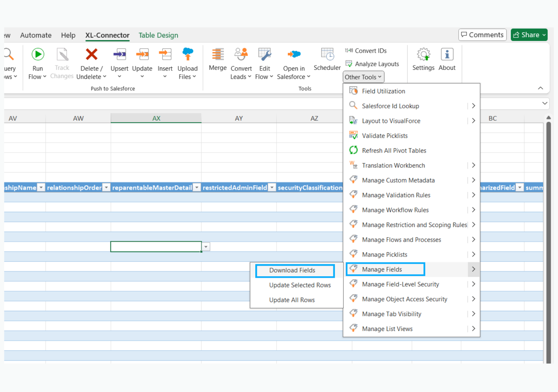
Task: Click Analyze Layouts tool
Action: click(x=372, y=64)
